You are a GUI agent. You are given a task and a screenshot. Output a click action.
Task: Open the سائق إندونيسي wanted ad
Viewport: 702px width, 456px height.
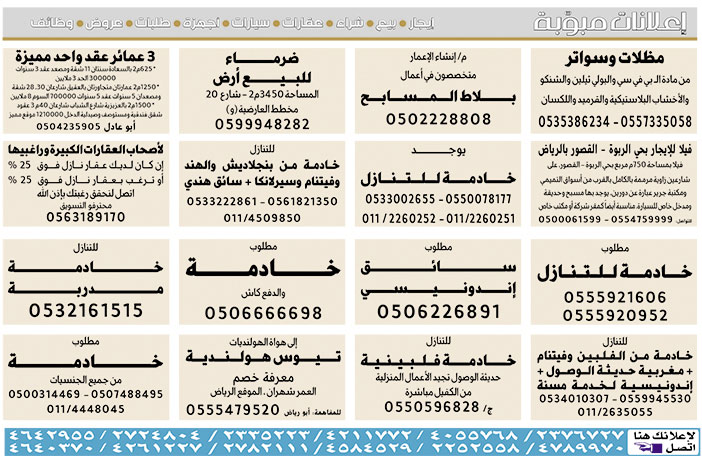pyautogui.click(x=438, y=280)
